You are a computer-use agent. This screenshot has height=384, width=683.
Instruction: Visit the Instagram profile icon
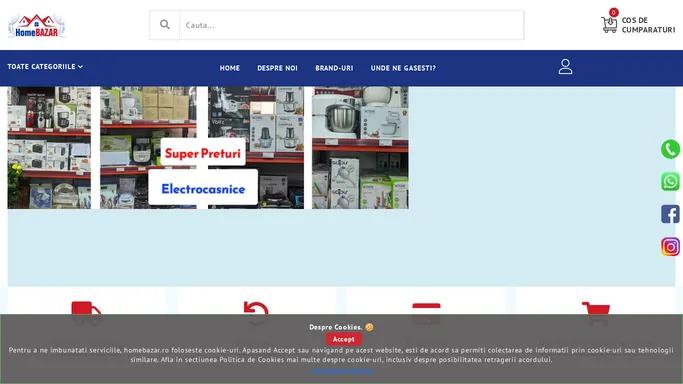tap(670, 247)
